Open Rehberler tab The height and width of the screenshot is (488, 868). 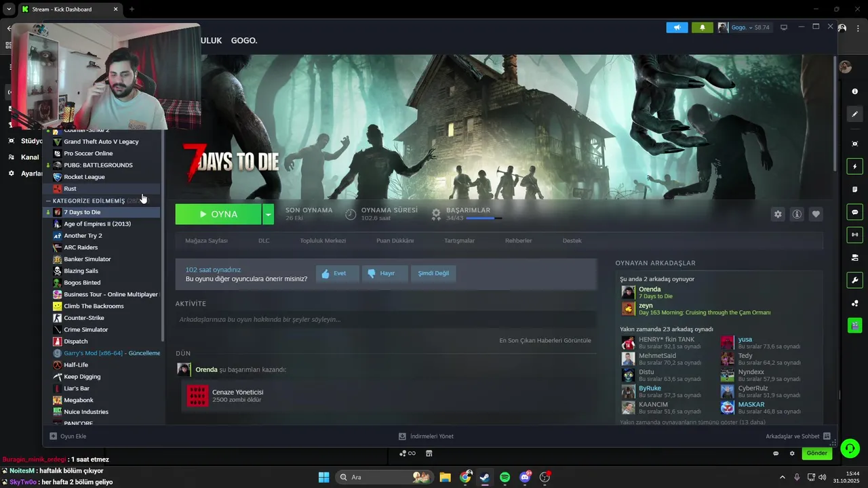518,241
